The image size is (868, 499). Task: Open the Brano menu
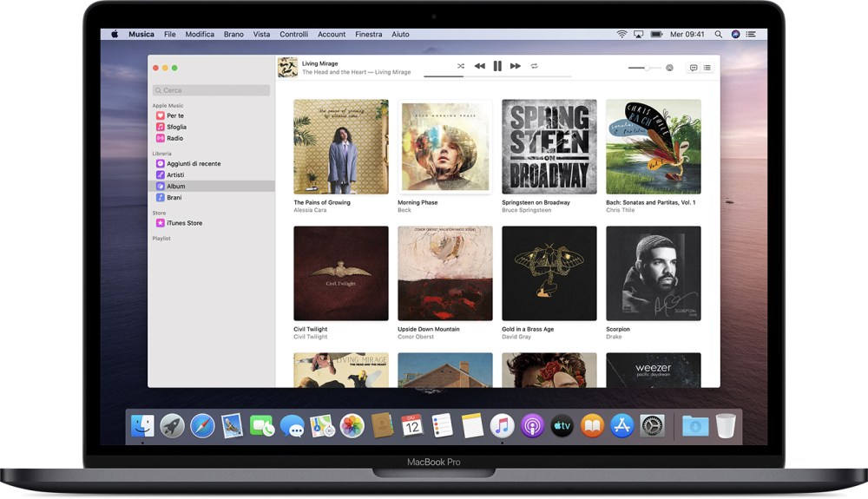point(233,35)
